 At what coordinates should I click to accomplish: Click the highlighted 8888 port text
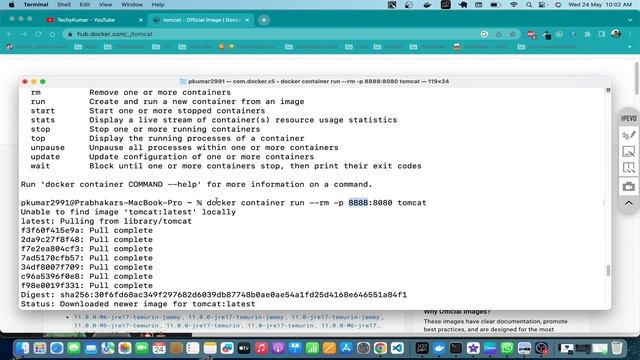pyautogui.click(x=358, y=202)
